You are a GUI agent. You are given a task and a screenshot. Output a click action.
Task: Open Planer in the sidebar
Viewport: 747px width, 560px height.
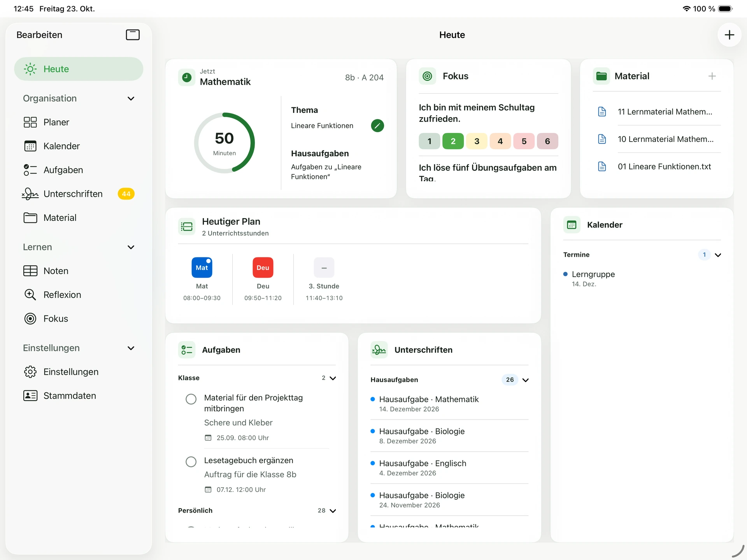pyautogui.click(x=79, y=122)
